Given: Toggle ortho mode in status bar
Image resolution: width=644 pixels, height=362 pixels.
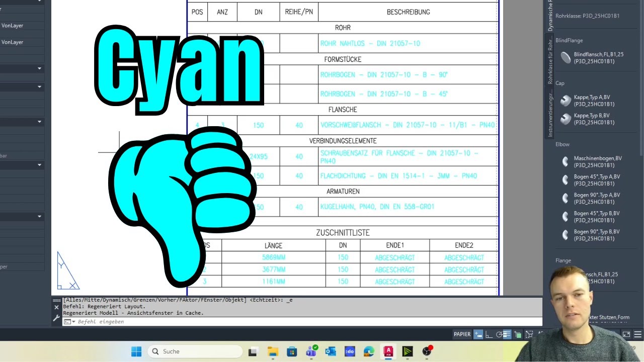Looking at the screenshot, I should coord(489,334).
